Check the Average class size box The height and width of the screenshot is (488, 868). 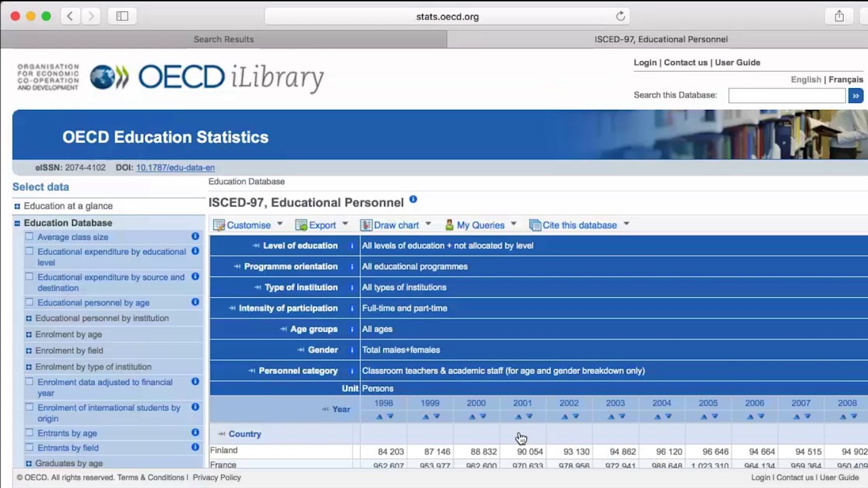29,237
